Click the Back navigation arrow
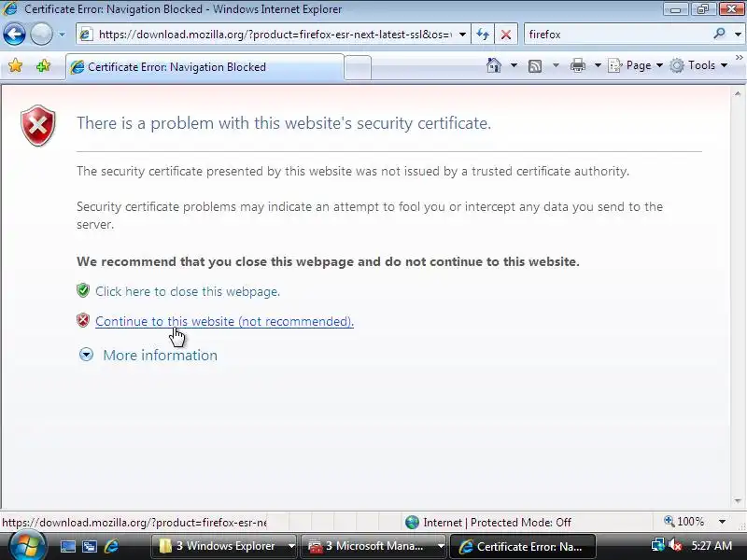 pyautogui.click(x=14, y=35)
